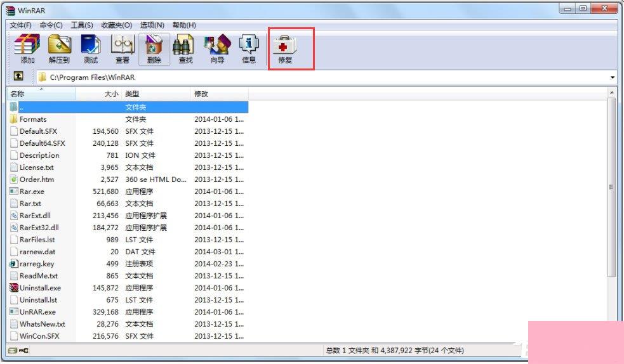Viewport: 624px width, 364px height.
Task: Open the File (文件) menu
Action: (x=21, y=25)
